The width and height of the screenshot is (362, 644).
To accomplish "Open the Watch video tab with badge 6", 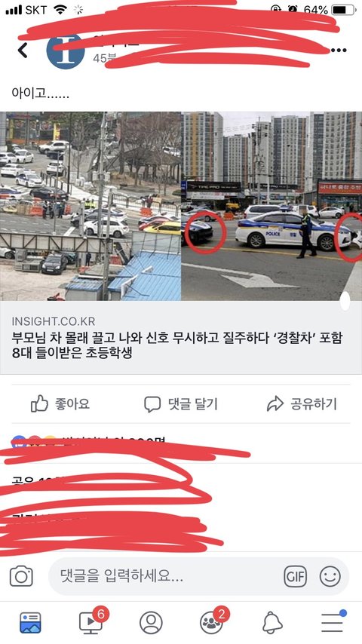I will coord(92,621).
